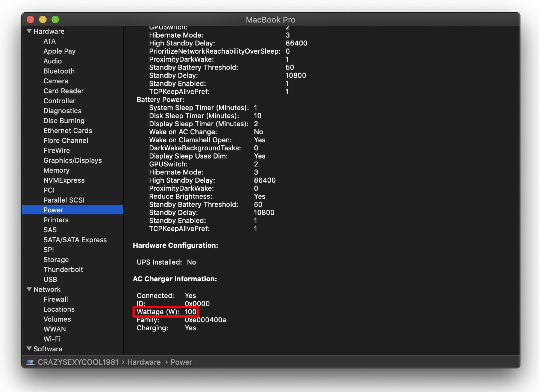This screenshot has height=392, width=539.
Task: Select ATA in the sidebar
Action: click(x=49, y=41)
